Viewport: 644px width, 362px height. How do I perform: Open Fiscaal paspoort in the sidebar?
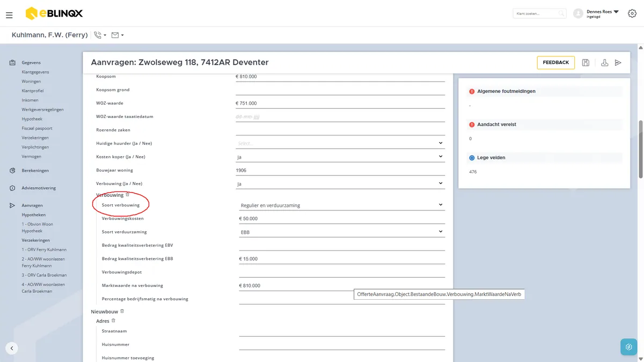point(37,128)
